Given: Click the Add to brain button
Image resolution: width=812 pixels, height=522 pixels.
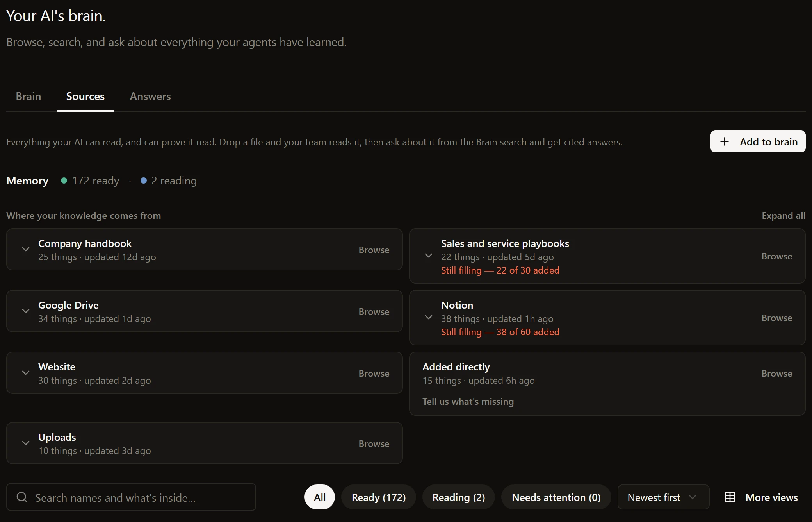Looking at the screenshot, I should [x=758, y=141].
